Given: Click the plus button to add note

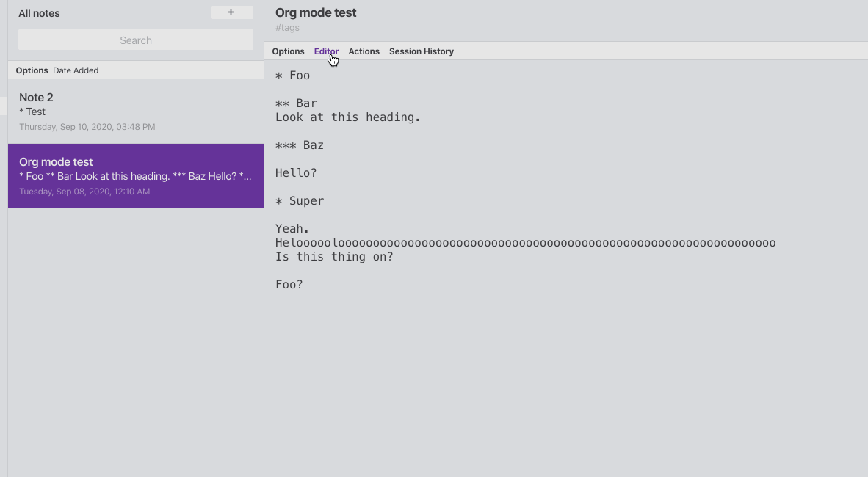Looking at the screenshot, I should [x=232, y=12].
